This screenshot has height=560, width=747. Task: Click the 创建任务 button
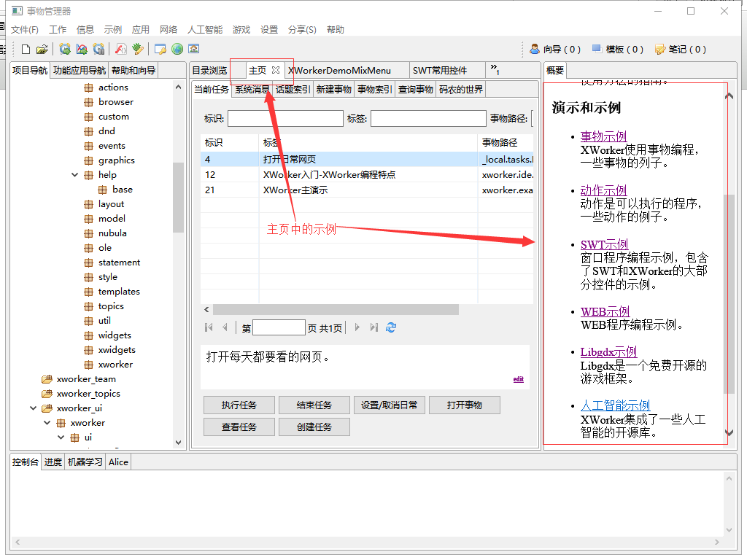tap(314, 427)
